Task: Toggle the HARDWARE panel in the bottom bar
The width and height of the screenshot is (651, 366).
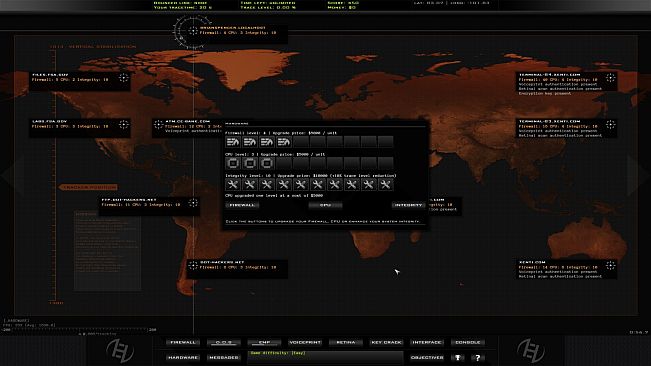Action: click(x=183, y=357)
